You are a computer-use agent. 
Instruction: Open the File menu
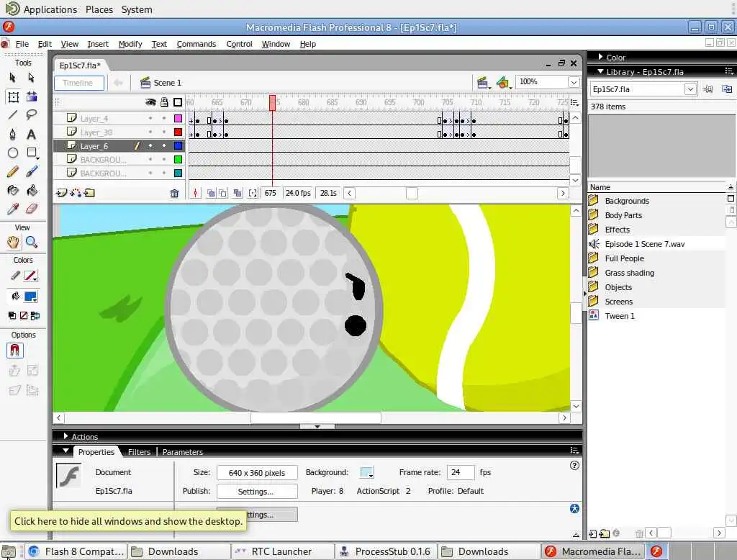click(22, 44)
